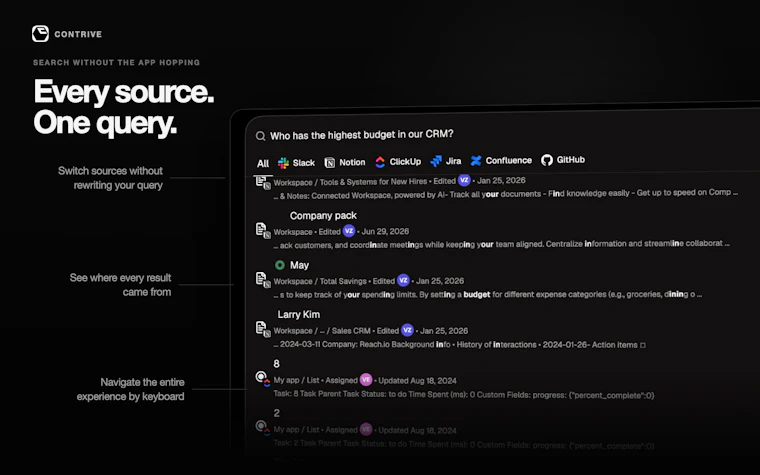
Task: Click ClickUp task icon beside result 8
Action: 262,378
